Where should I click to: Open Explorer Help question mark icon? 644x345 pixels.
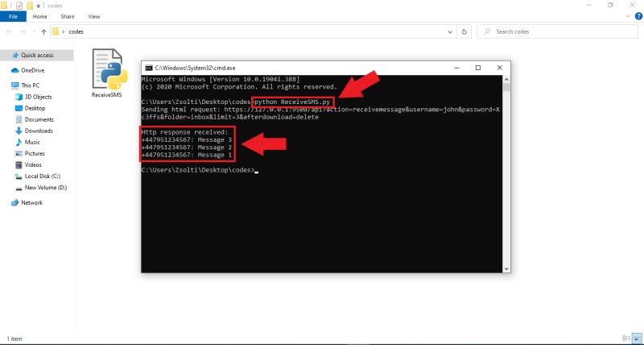tap(638, 16)
